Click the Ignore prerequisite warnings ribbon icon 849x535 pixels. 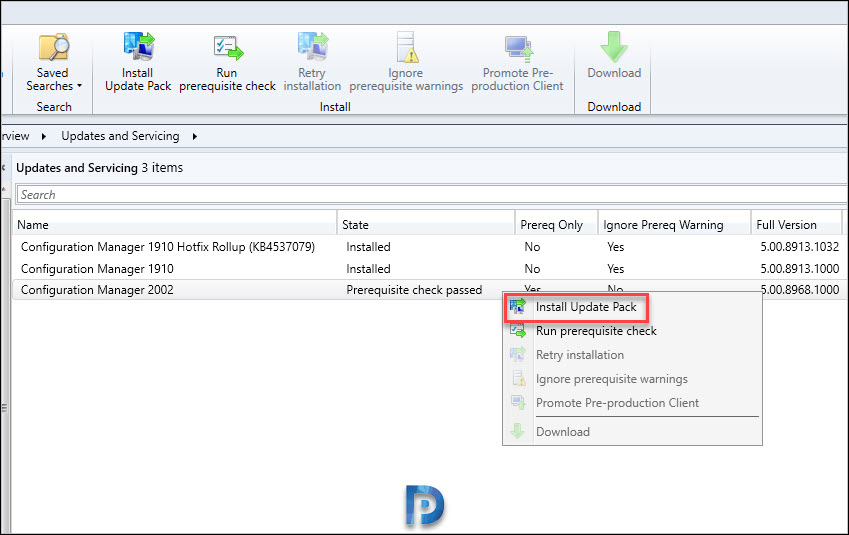coord(407,47)
